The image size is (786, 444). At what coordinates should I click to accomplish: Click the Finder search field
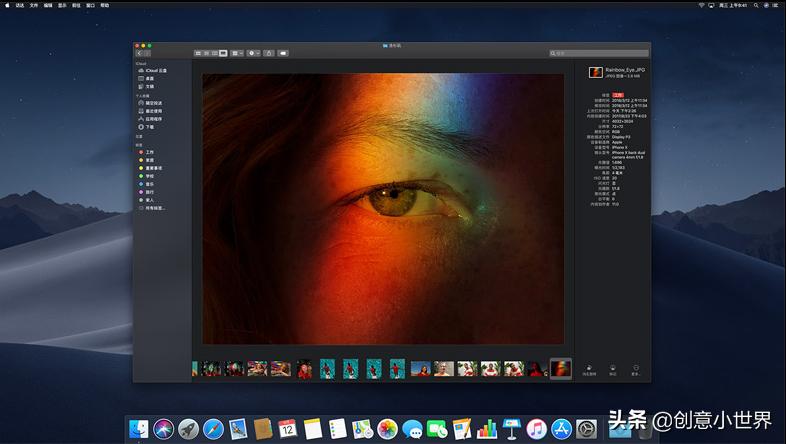(598, 52)
